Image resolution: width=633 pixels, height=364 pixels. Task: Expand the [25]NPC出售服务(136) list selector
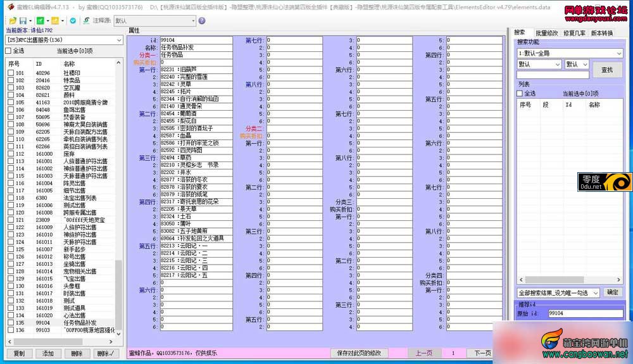coord(64,40)
